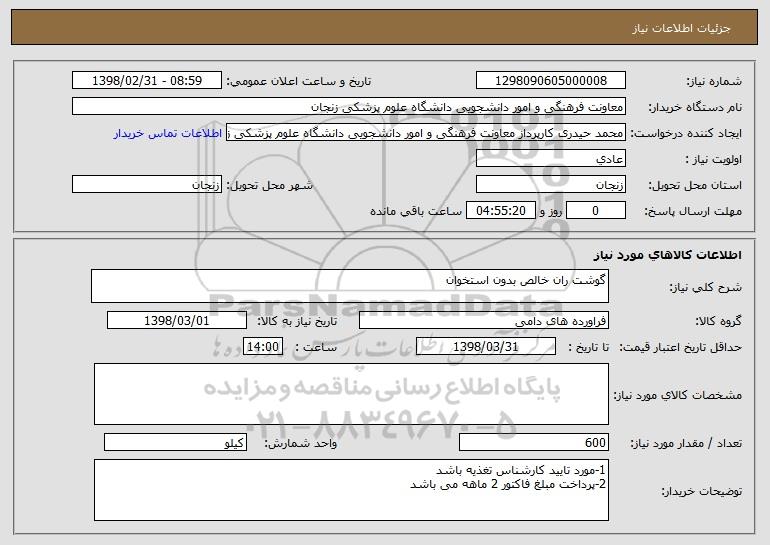
Task: Click the label واحد شمارش
Action: coord(301,443)
